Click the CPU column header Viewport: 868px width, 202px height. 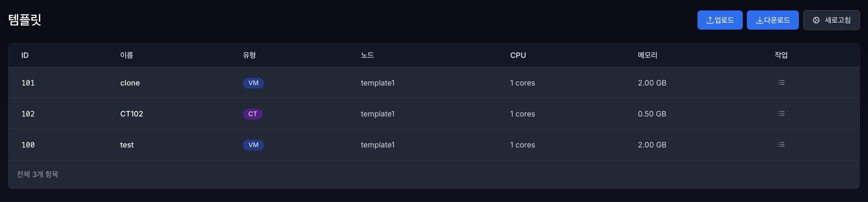pyautogui.click(x=518, y=56)
